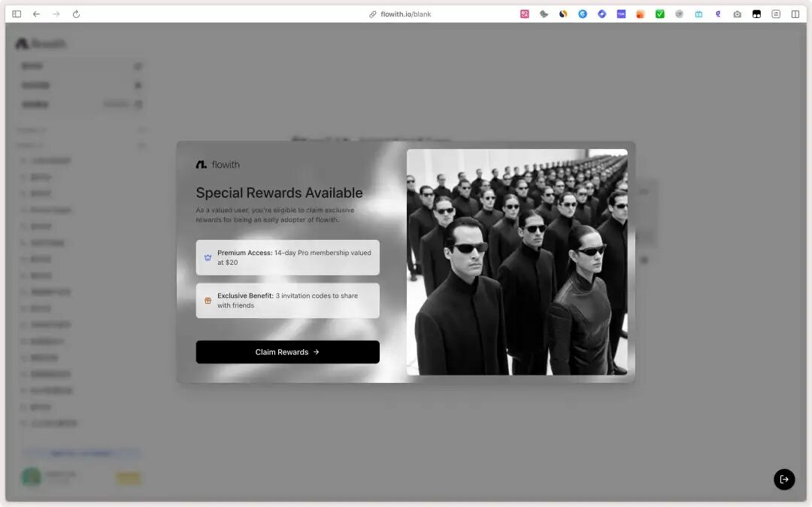Open the tab overview list icon
The width and height of the screenshot is (812, 507).
click(776, 14)
